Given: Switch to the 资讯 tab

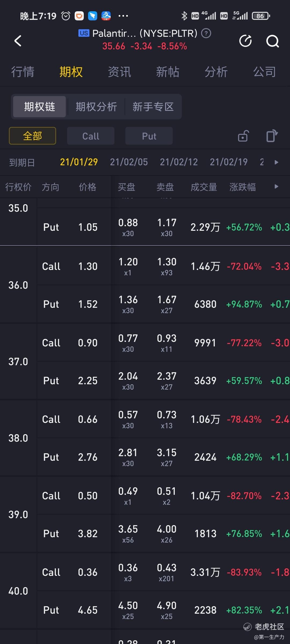Looking at the screenshot, I should 119,72.
